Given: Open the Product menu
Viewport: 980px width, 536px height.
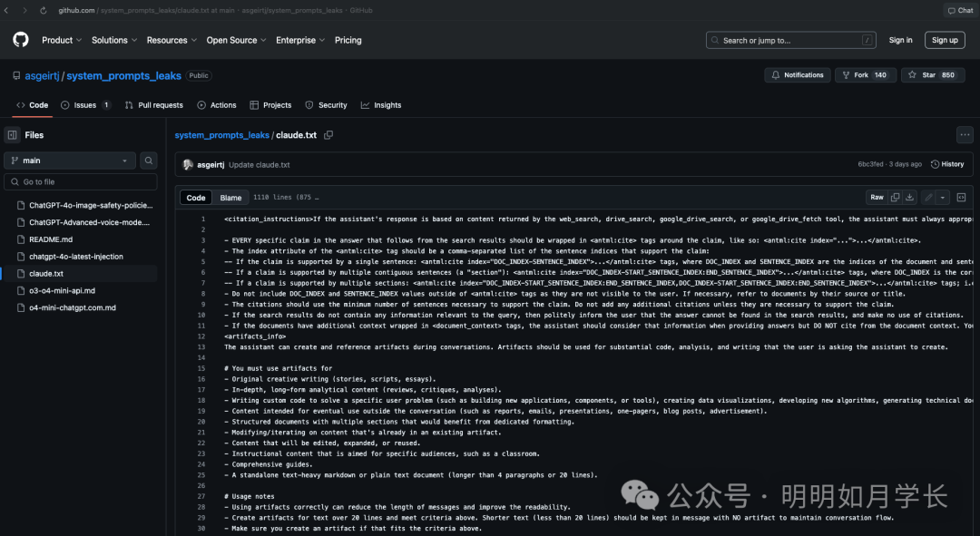Looking at the screenshot, I should click(x=62, y=40).
